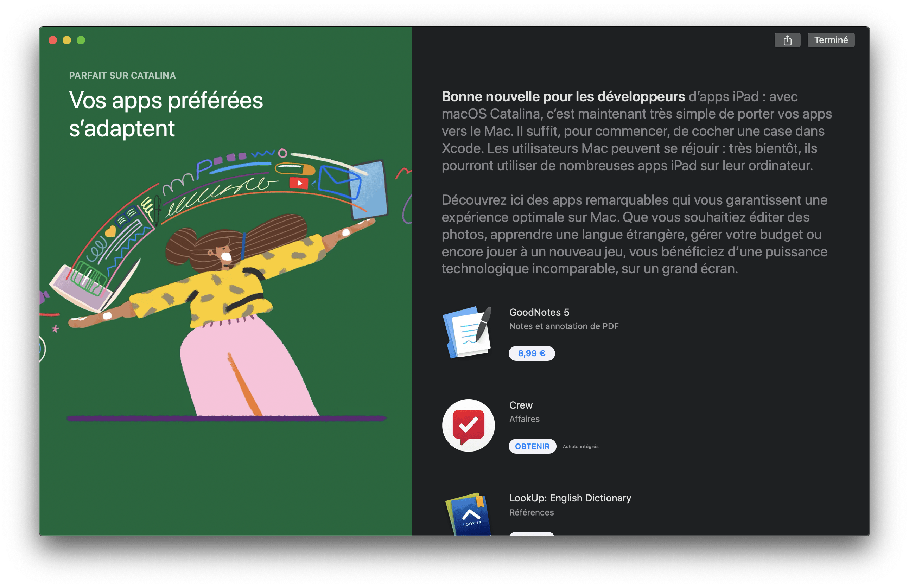Click the 'Notes et annotation de PDF' subtitle
909x588 pixels.
[564, 326]
